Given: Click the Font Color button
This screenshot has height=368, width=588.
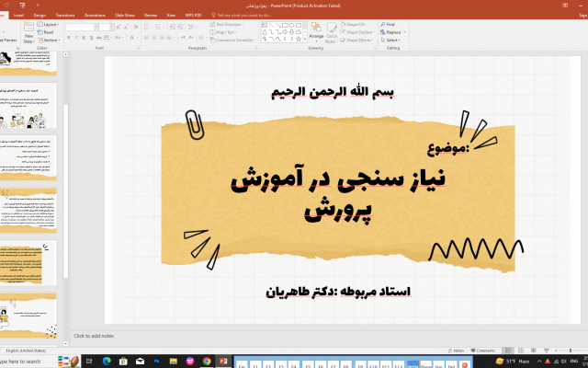Looking at the screenshot, I should (x=132, y=38).
